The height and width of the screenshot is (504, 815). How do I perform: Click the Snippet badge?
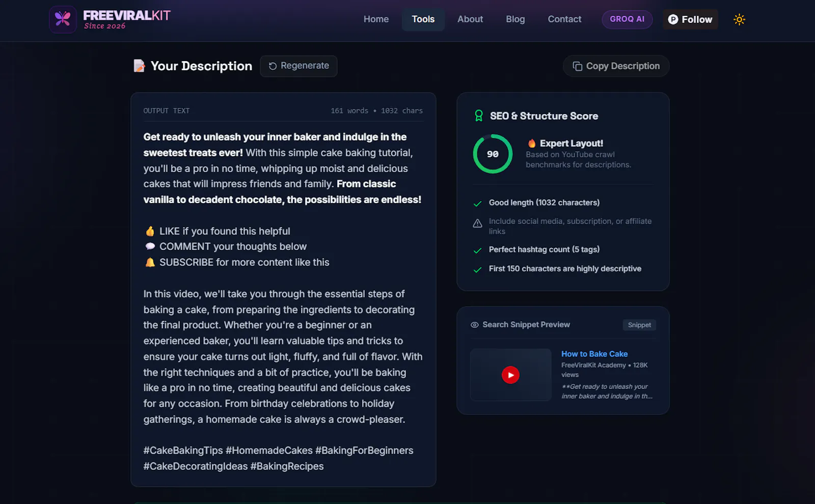point(639,325)
